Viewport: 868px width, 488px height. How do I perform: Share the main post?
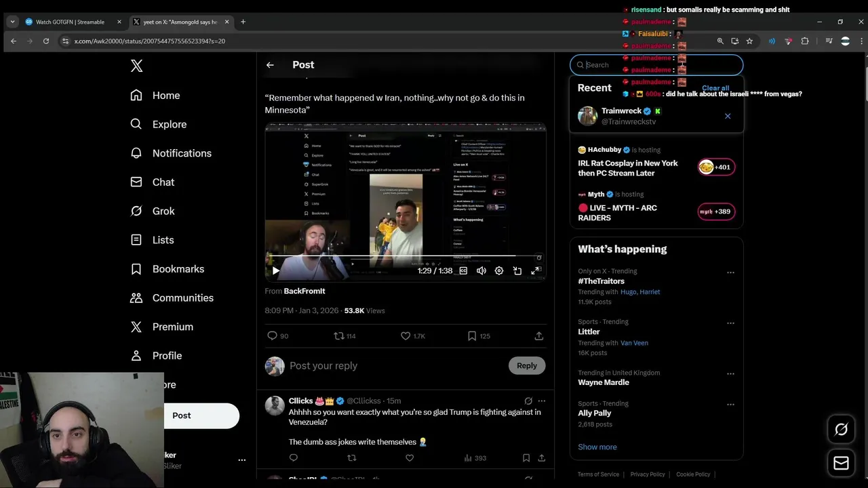[x=539, y=335]
